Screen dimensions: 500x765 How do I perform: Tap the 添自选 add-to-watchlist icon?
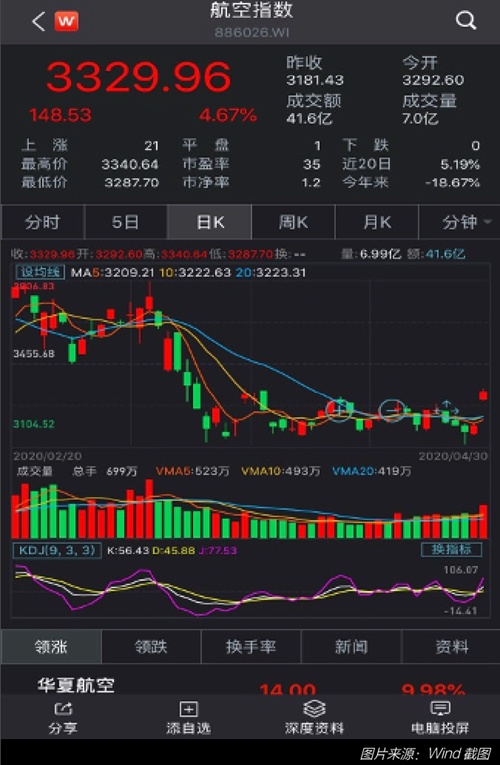(188, 708)
